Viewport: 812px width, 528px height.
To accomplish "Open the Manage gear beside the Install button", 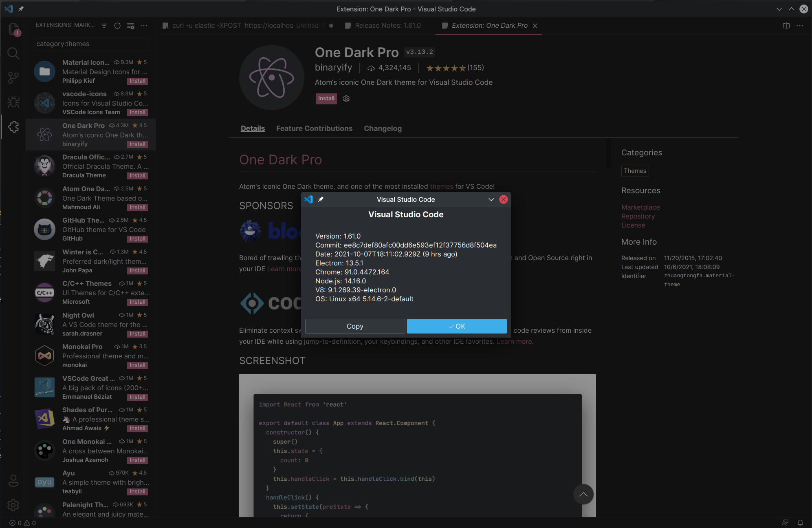I will [x=346, y=99].
